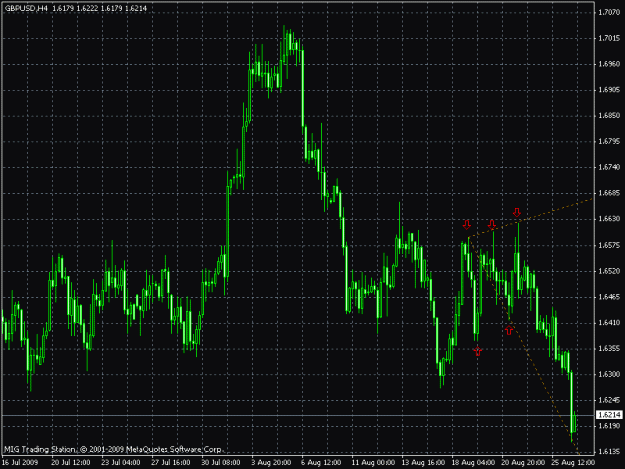Click the 1.6795 price axis label
625x469 pixels.
609,141
